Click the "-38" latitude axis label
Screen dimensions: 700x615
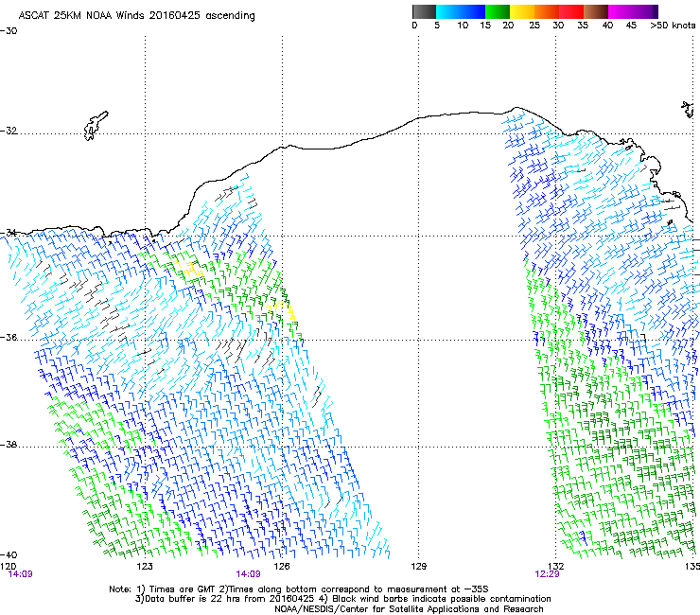point(9,445)
